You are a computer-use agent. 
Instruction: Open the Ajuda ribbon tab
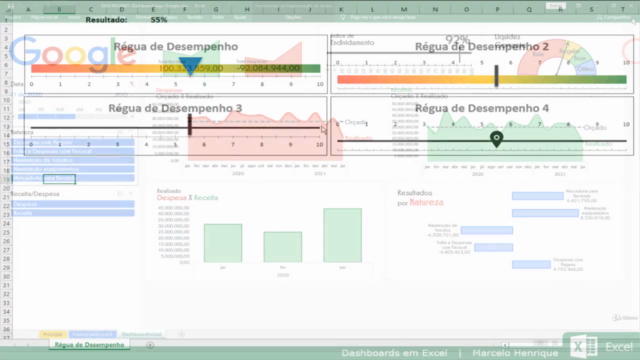pos(240,17)
